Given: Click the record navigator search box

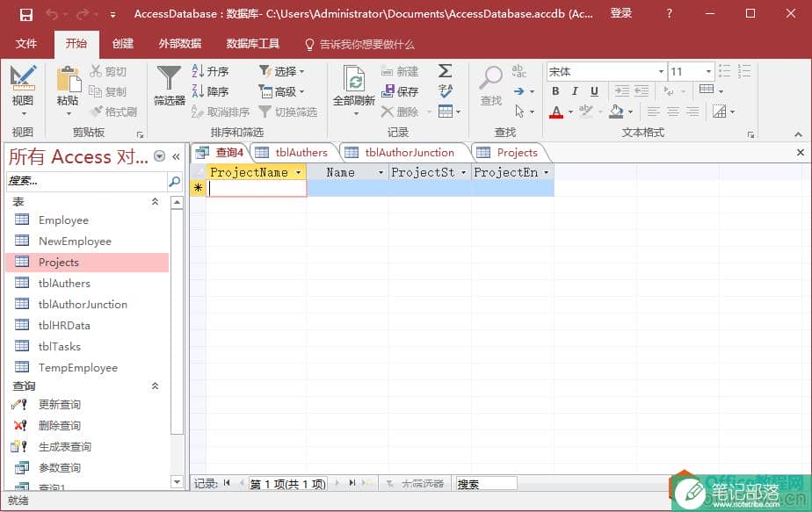Looking at the screenshot, I should coord(486,484).
